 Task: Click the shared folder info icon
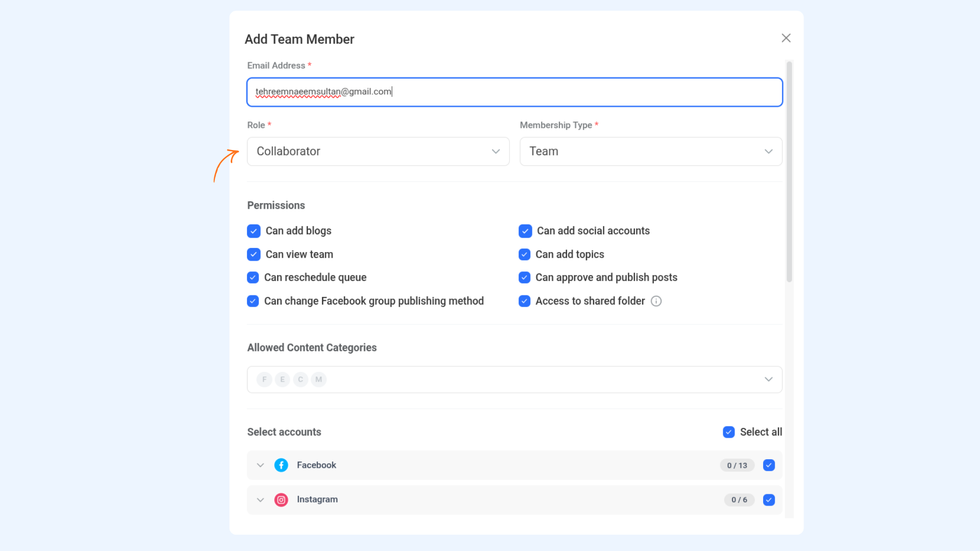[656, 301]
